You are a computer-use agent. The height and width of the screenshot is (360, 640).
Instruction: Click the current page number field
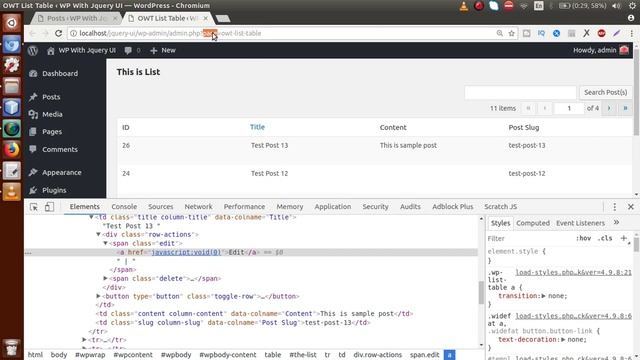point(569,108)
